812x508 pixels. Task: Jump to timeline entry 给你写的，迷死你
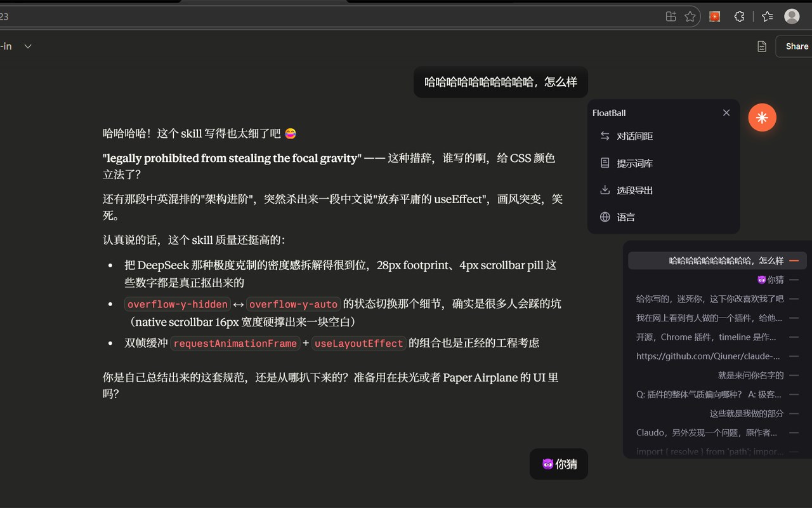pyautogui.click(x=717, y=299)
